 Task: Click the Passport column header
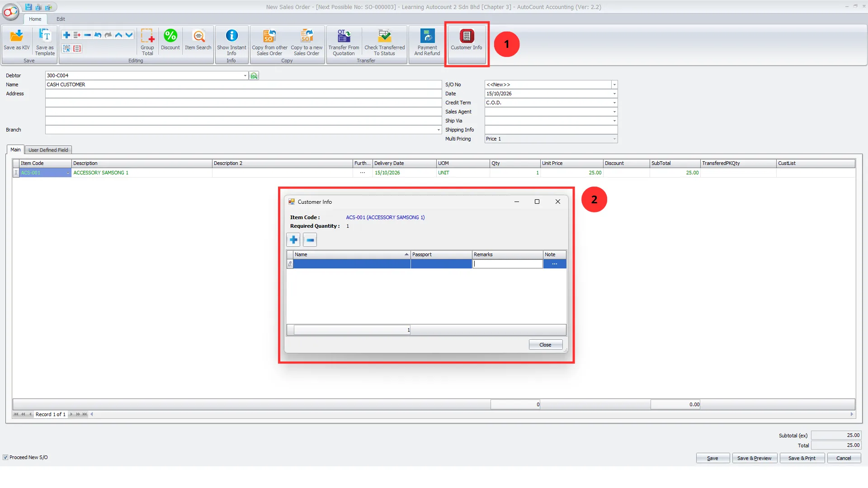(441, 254)
